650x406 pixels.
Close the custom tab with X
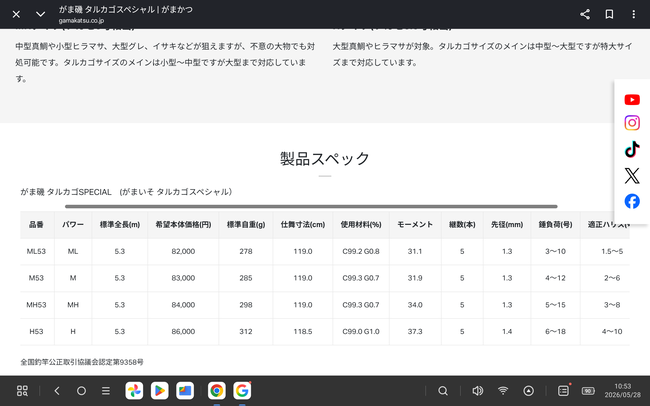tap(16, 15)
